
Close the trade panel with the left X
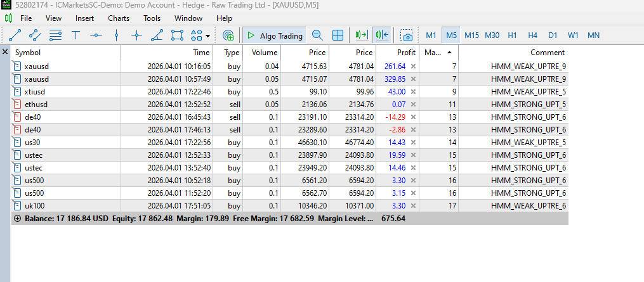(5, 52)
